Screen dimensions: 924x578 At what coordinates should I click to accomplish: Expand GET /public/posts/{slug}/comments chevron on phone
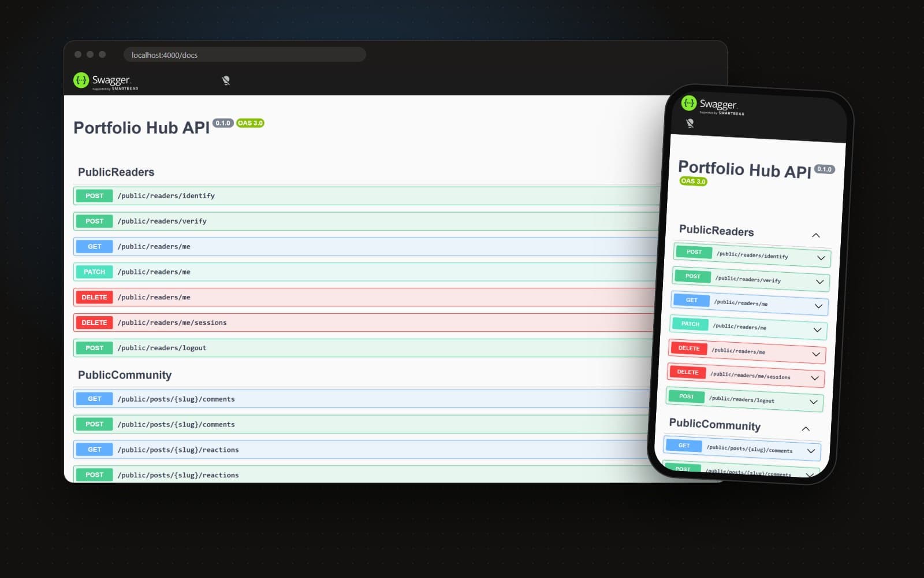(x=811, y=451)
